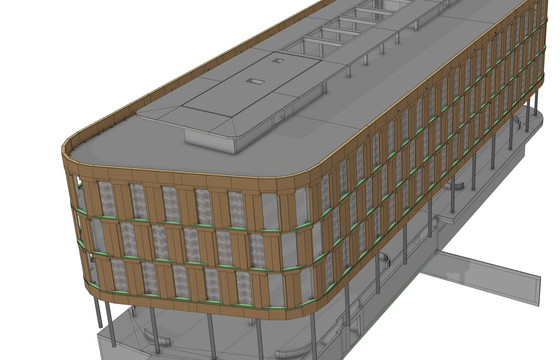
Task: Click the front wall of the rooftop penthouse
Action: click(210, 142)
